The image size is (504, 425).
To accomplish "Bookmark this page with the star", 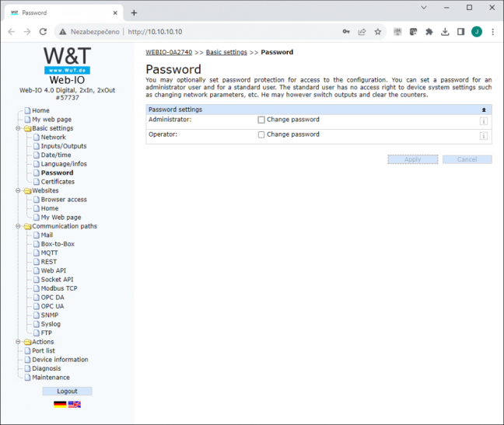I will click(x=378, y=32).
